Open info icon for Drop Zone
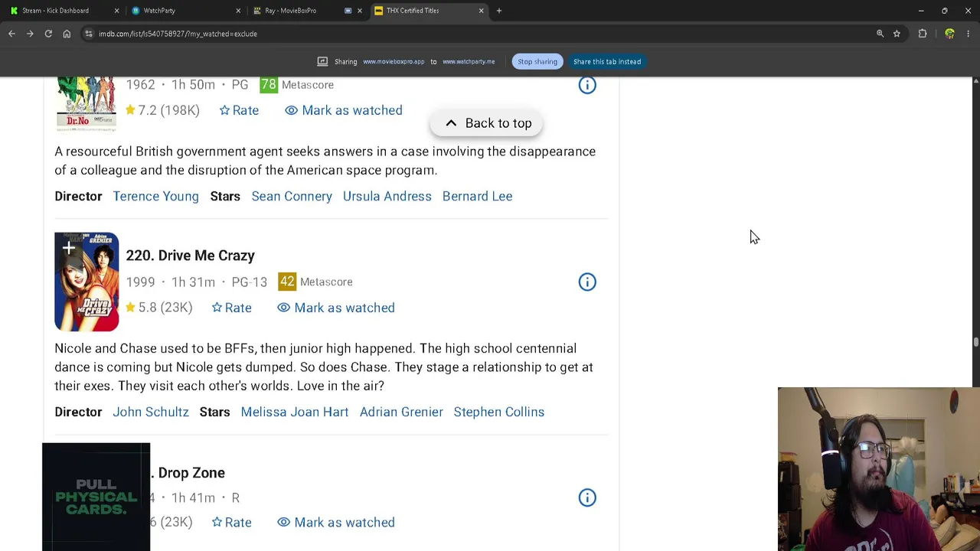 [x=587, y=497]
